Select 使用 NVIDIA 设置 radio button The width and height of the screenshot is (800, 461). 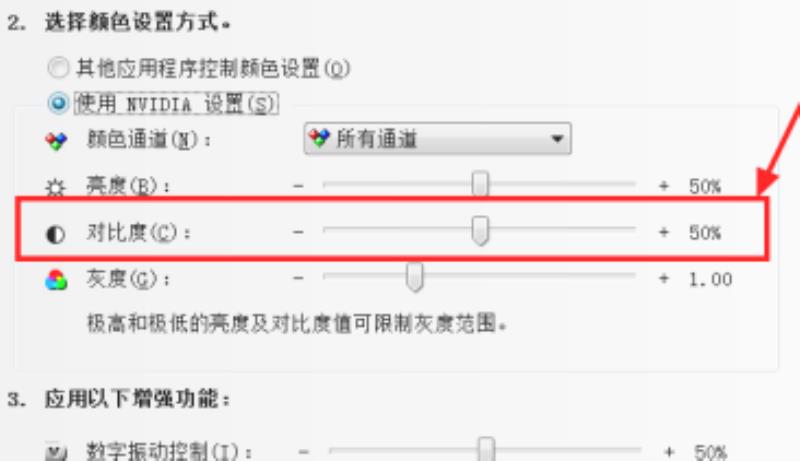click(58, 104)
